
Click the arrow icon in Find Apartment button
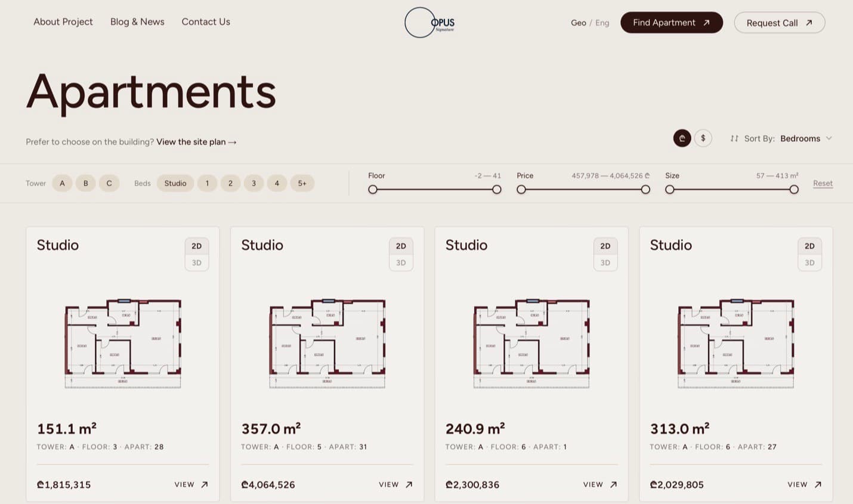click(x=706, y=23)
